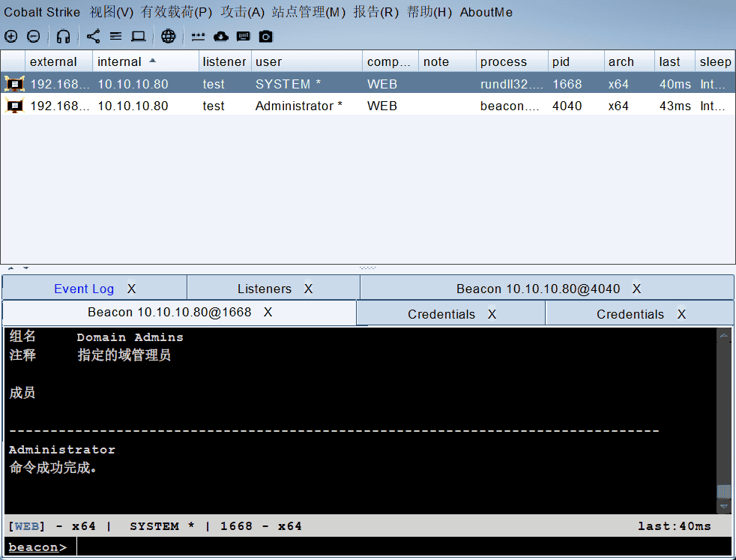Select the SYSTEM beacon row for rundll32

[300, 84]
